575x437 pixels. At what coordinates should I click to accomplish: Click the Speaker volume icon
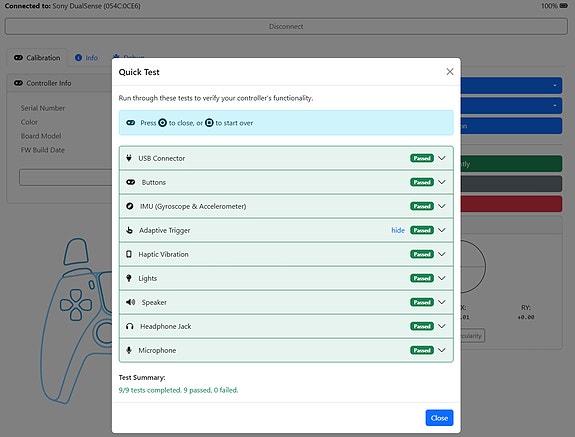(131, 302)
